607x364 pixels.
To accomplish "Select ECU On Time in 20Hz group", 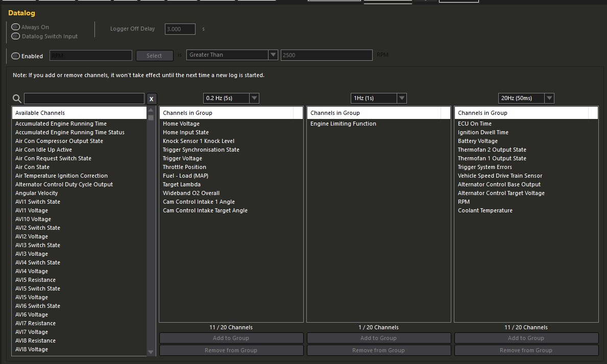I will pyautogui.click(x=475, y=124).
